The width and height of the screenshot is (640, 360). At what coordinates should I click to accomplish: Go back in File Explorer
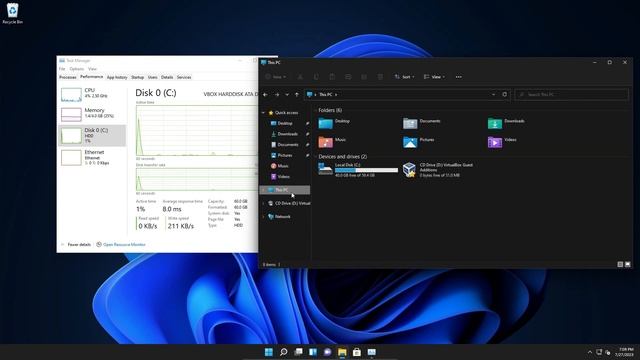265,95
